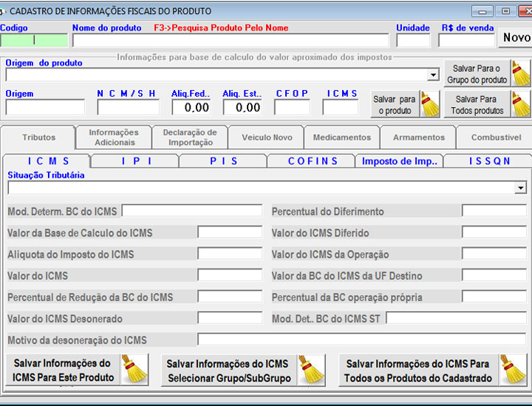The image size is (532, 406).
Task: Click the Nome do produto field
Action: [231, 41]
